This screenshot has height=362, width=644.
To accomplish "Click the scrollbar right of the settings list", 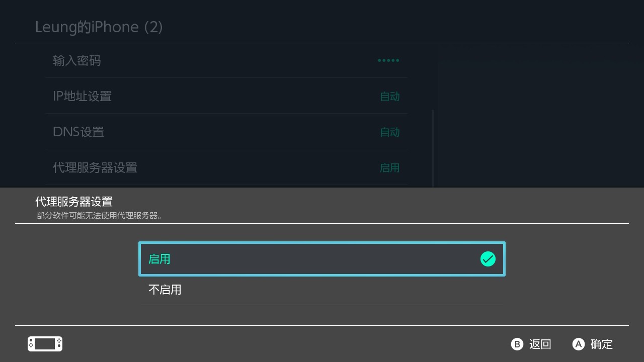I will coord(433,146).
